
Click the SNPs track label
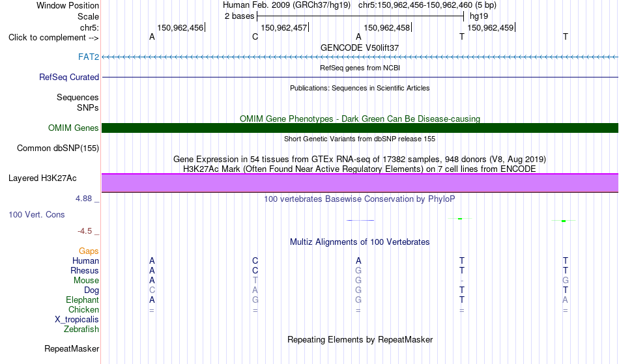point(88,107)
